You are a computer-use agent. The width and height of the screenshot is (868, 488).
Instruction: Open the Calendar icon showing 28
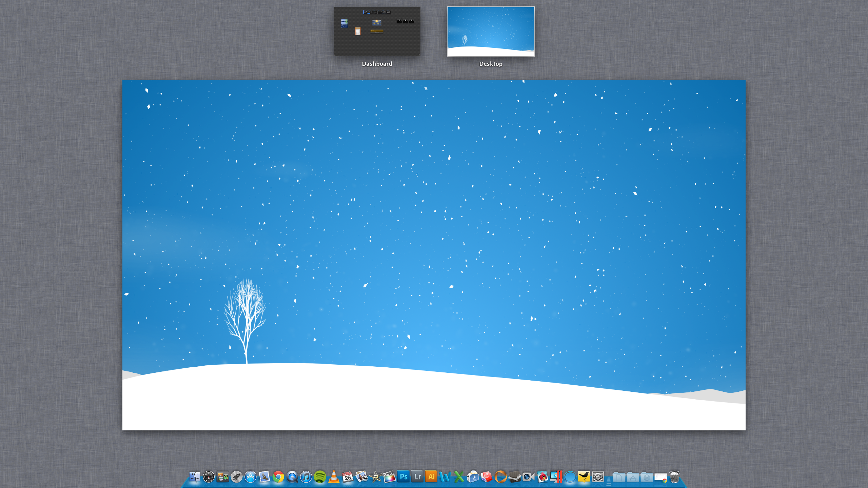click(348, 477)
